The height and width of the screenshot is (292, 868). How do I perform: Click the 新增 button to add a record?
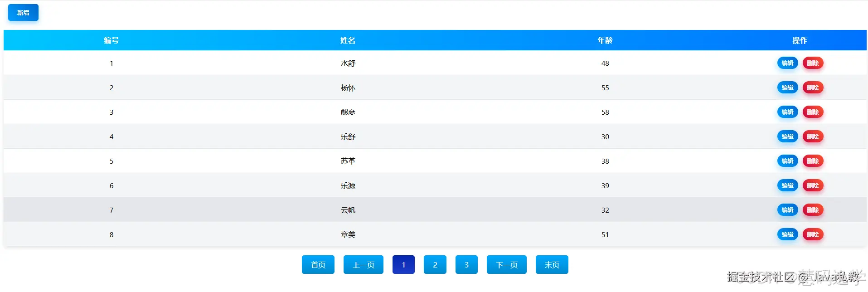click(x=23, y=13)
